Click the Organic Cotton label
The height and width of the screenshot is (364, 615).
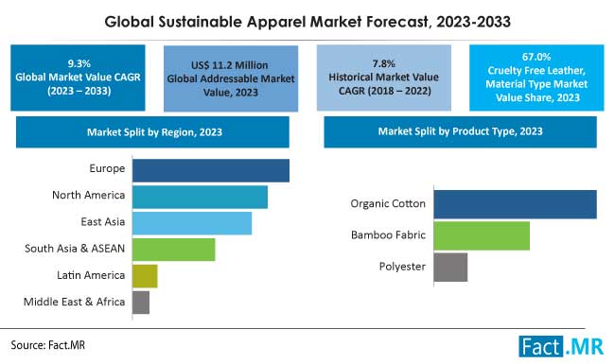tap(388, 204)
